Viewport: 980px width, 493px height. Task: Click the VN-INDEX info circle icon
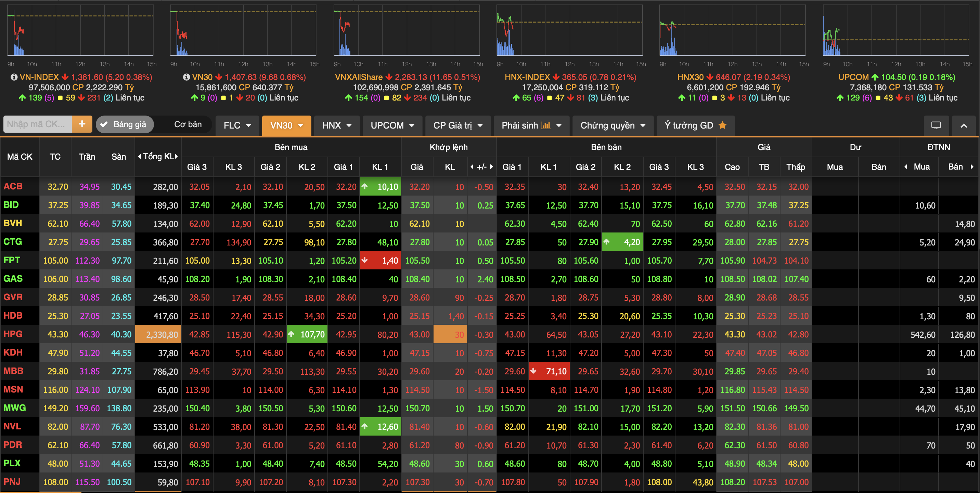tap(14, 77)
